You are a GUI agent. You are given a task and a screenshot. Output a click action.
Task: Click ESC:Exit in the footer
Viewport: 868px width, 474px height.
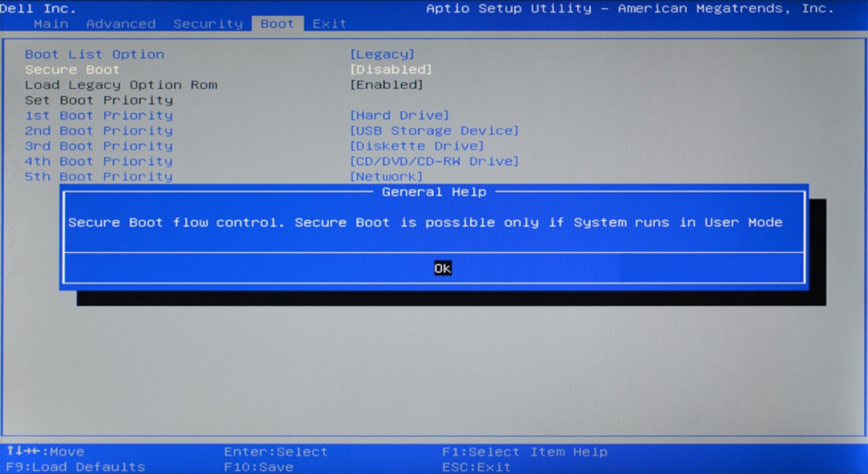476,467
